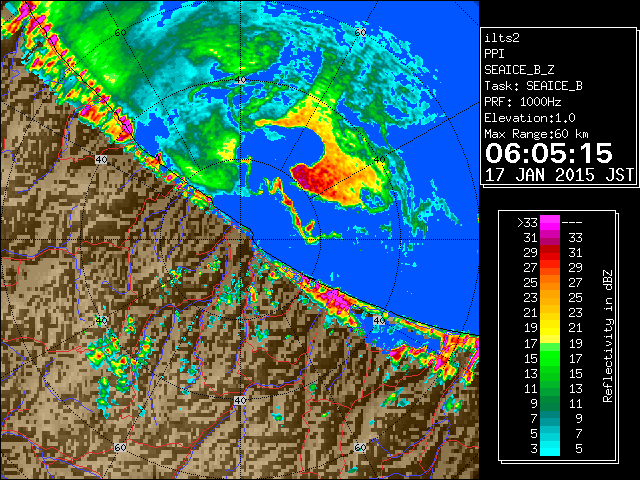The image size is (640, 480).
Task: Click the 'PRF: 1000Hz' value
Action: pyautogui.click(x=522, y=102)
